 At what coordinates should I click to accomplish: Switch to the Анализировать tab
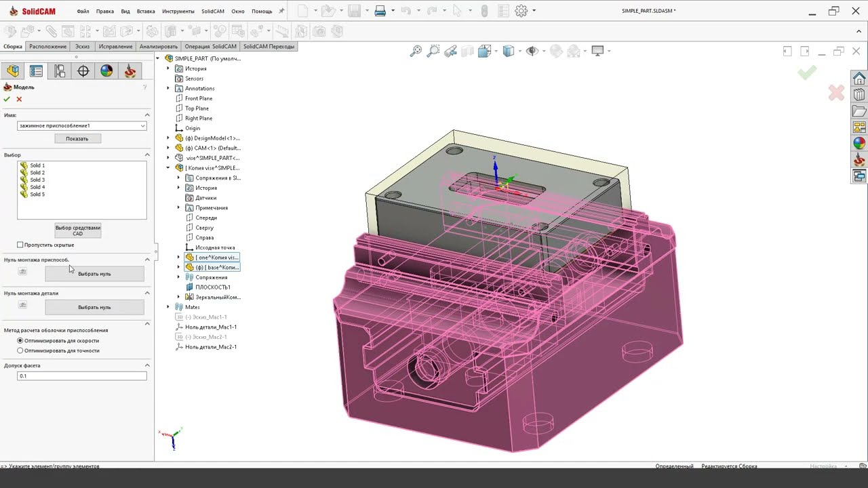pos(159,47)
